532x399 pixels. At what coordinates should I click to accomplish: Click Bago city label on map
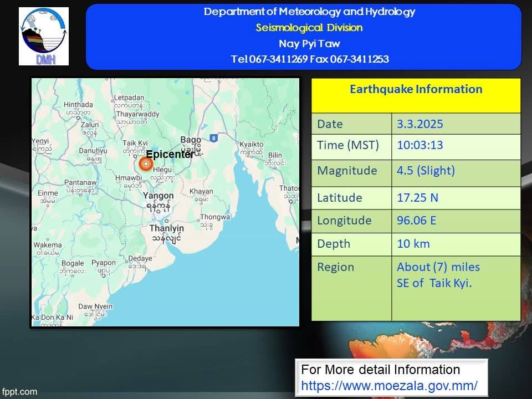[x=191, y=140]
